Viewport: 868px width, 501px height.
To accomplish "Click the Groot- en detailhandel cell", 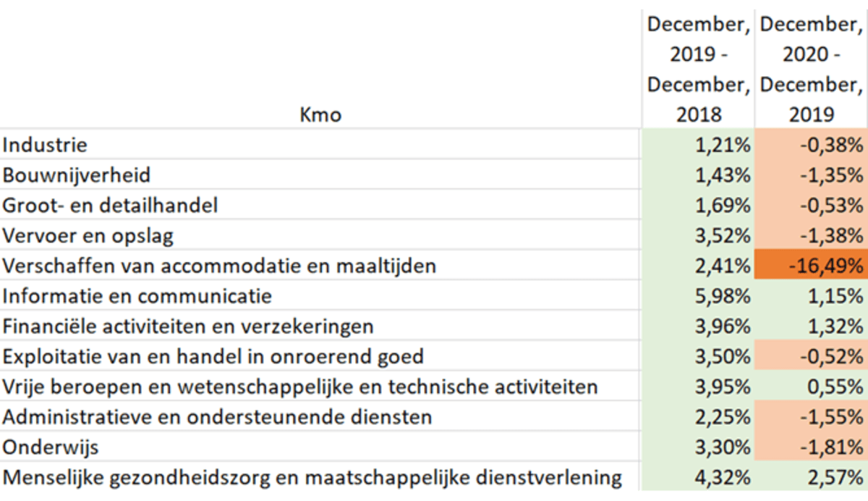I will pos(110,206).
